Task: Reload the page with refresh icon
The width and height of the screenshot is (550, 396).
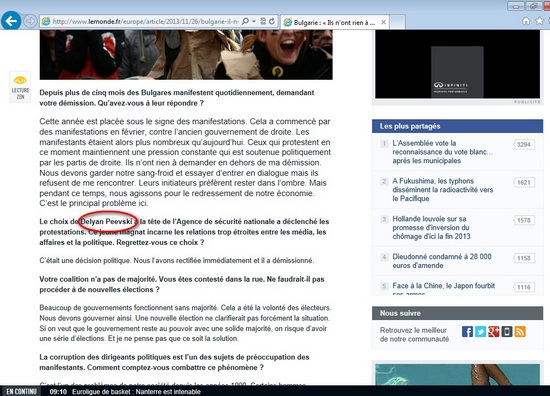Action: coord(271,21)
